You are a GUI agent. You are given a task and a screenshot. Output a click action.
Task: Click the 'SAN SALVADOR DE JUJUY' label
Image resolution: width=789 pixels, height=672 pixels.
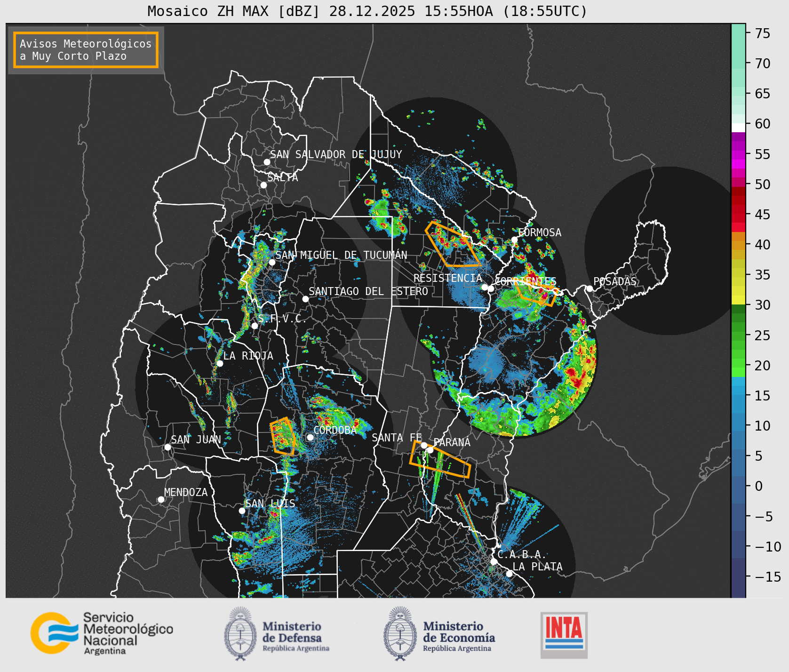(336, 154)
